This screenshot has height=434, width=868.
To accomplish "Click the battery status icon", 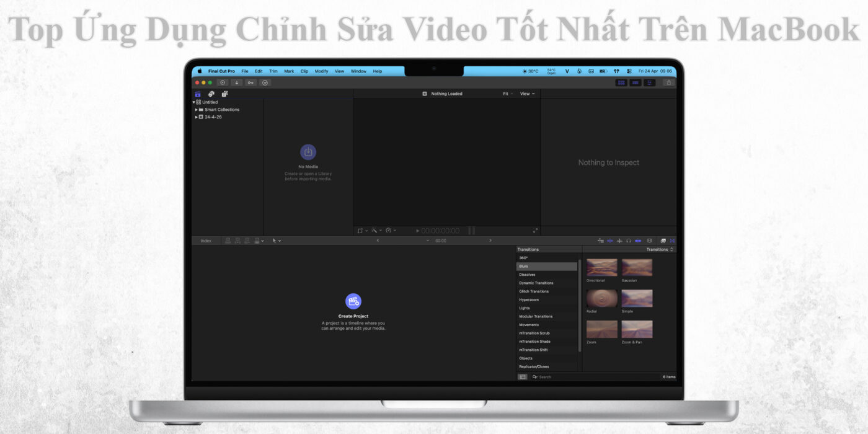I will pos(603,71).
